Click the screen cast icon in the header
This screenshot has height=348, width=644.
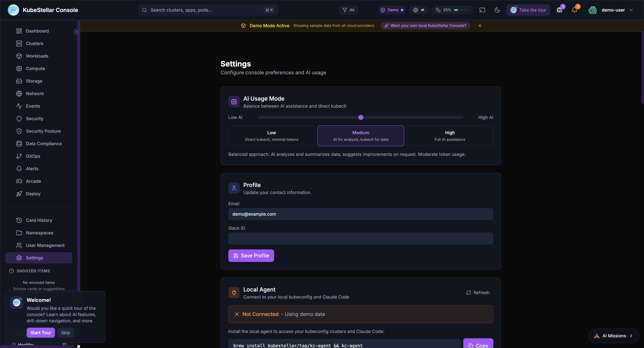[x=482, y=10]
